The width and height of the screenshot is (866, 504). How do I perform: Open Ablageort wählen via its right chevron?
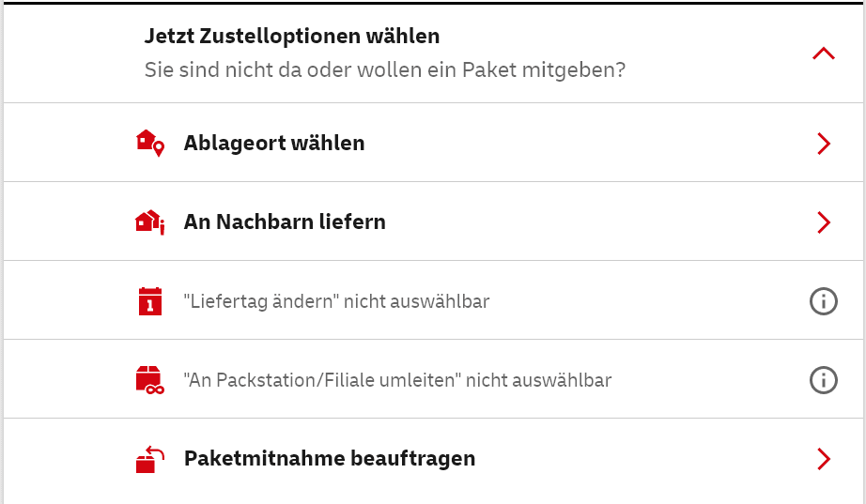[x=823, y=144]
